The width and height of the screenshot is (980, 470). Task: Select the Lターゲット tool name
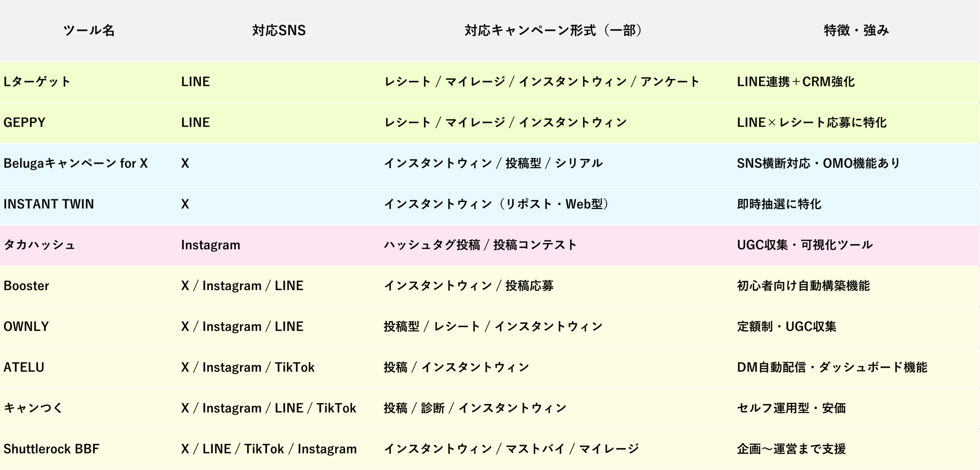pyautogui.click(x=37, y=82)
